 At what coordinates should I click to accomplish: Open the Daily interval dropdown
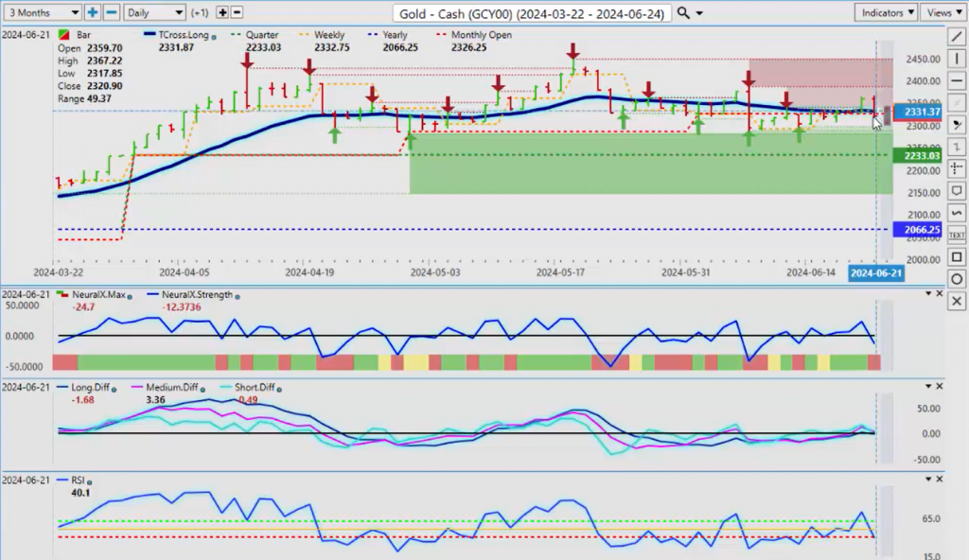click(x=154, y=12)
